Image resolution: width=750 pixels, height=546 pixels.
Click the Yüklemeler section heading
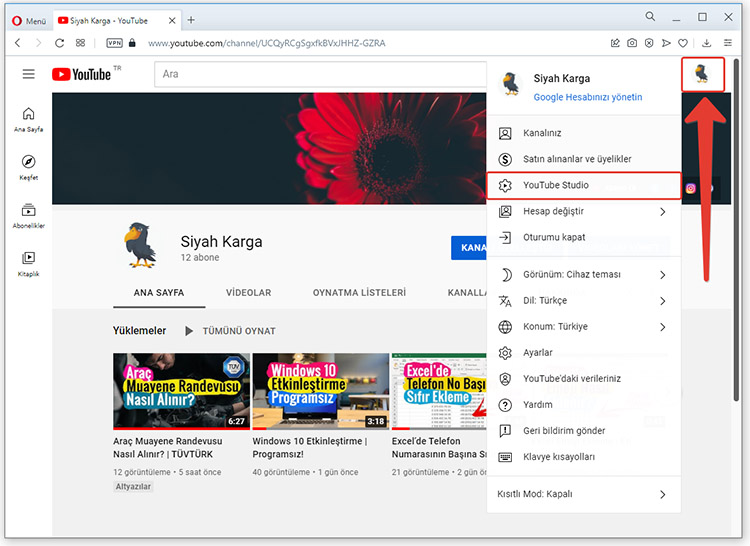tap(140, 330)
